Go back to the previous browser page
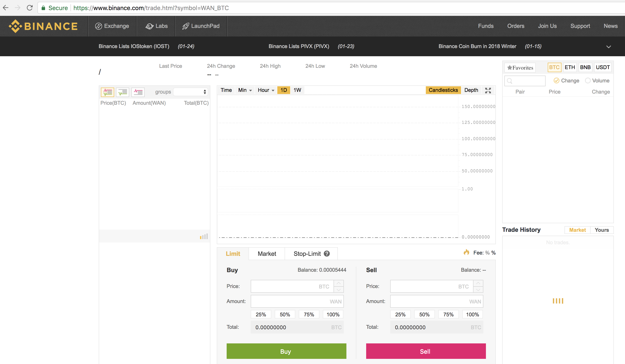625x364 pixels. pos(6,8)
